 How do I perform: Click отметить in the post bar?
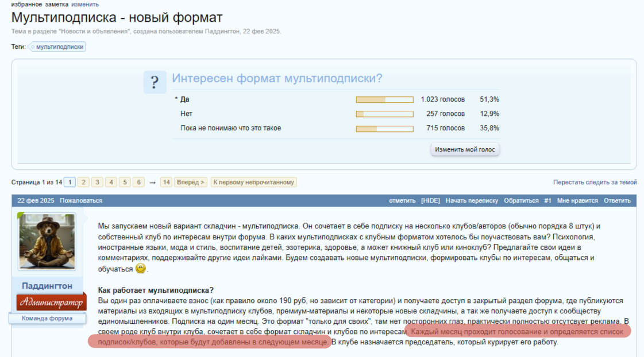[402, 201]
